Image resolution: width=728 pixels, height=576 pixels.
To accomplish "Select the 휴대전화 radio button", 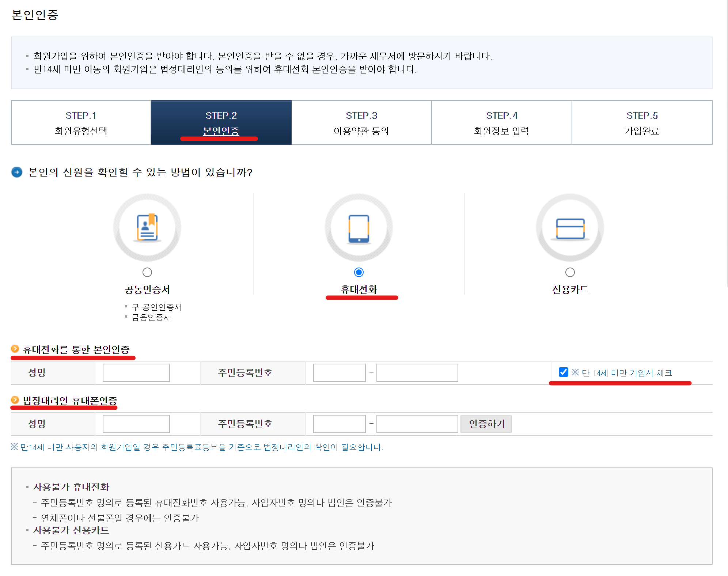I will pos(359,272).
